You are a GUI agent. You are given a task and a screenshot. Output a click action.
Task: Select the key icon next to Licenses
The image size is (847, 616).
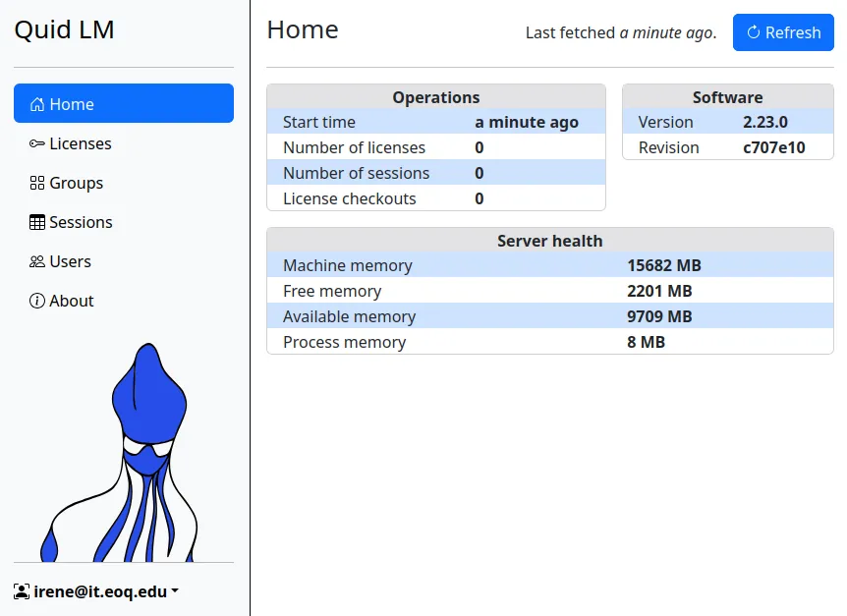pos(35,143)
